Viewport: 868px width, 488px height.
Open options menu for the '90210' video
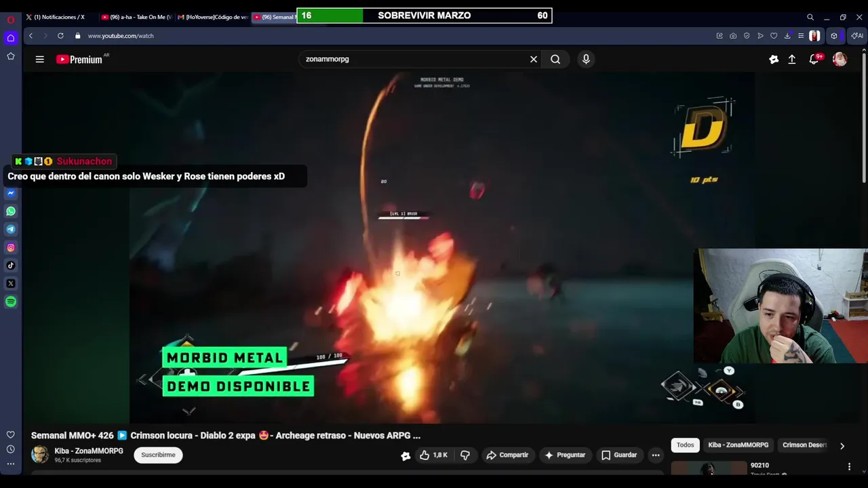849,466
